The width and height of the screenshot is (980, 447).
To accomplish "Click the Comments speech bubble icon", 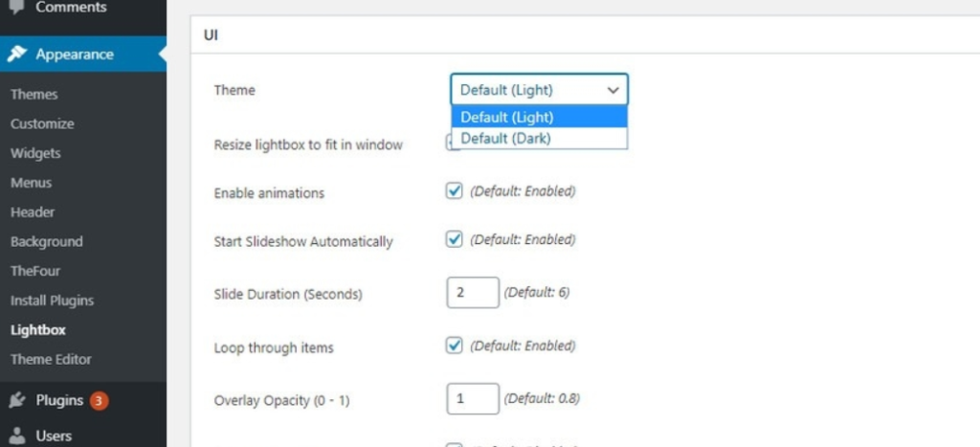I will (x=17, y=8).
